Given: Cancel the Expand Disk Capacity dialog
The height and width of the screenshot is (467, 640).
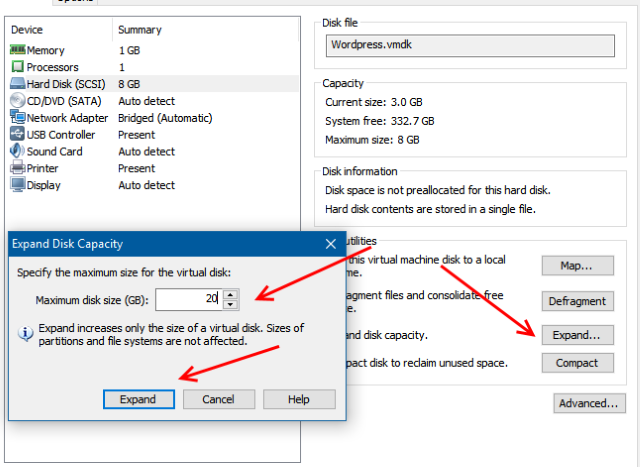Looking at the screenshot, I should 218,399.
